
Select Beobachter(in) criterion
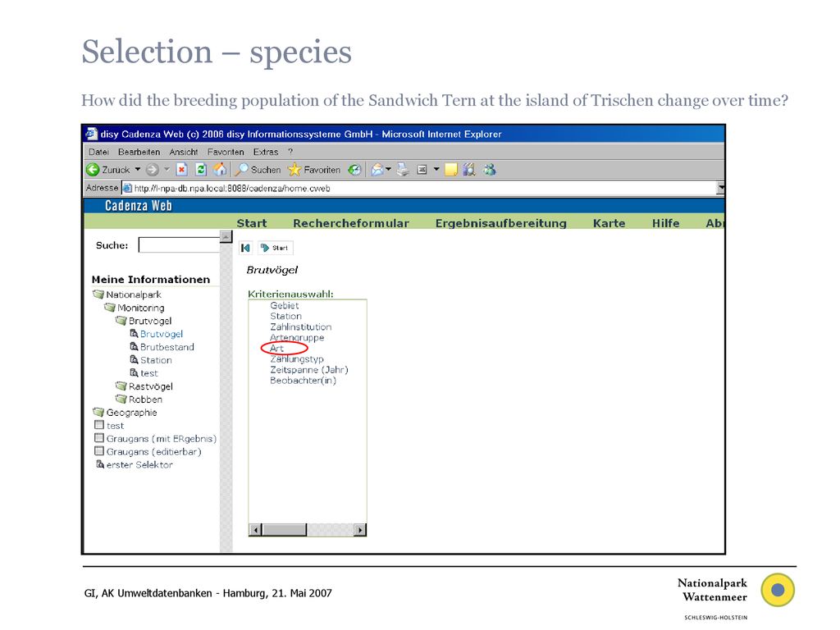click(x=304, y=381)
